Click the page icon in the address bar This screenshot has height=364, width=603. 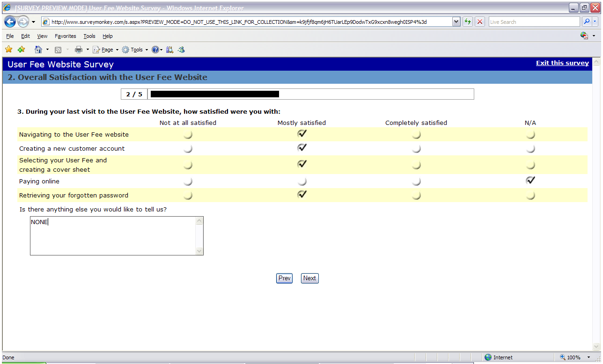pos(46,22)
